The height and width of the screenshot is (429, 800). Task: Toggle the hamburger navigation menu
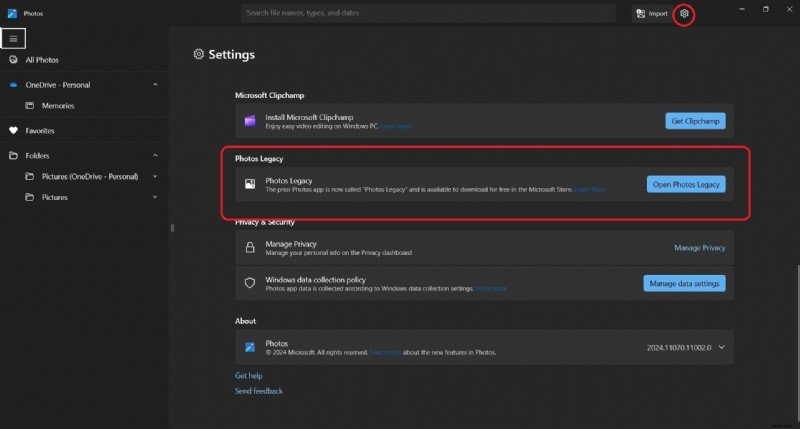(x=13, y=39)
